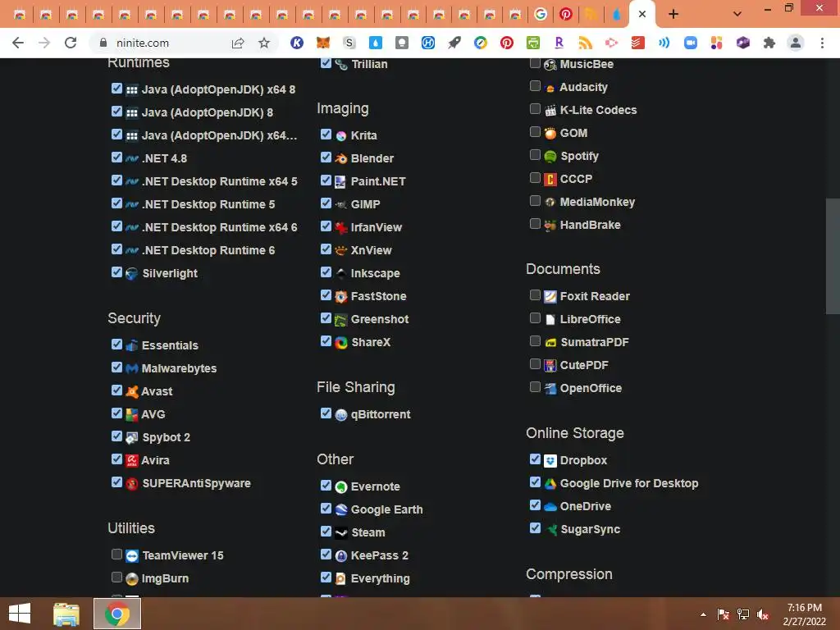Uncheck the Inkscape checkbox

click(326, 272)
